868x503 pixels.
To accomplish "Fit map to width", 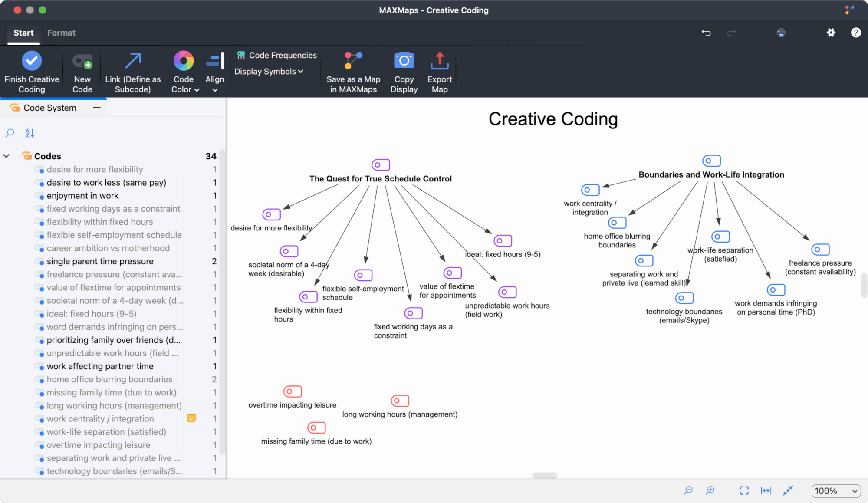I will coord(766,490).
